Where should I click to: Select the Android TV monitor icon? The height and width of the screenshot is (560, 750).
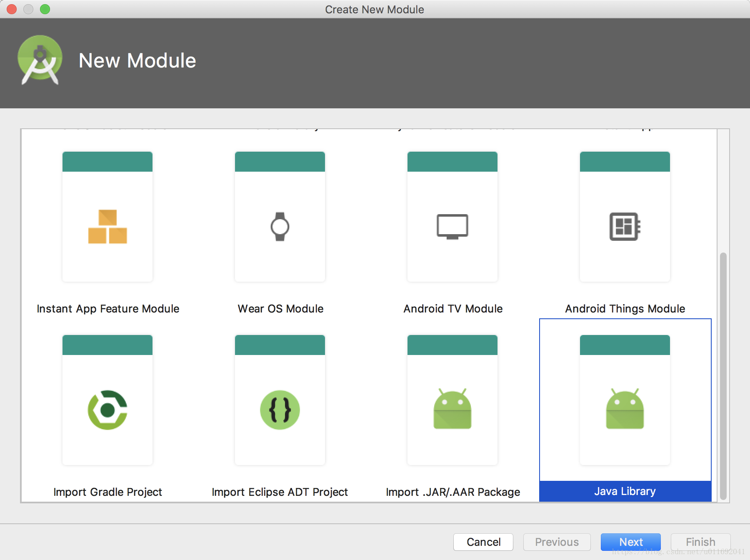[452, 227]
